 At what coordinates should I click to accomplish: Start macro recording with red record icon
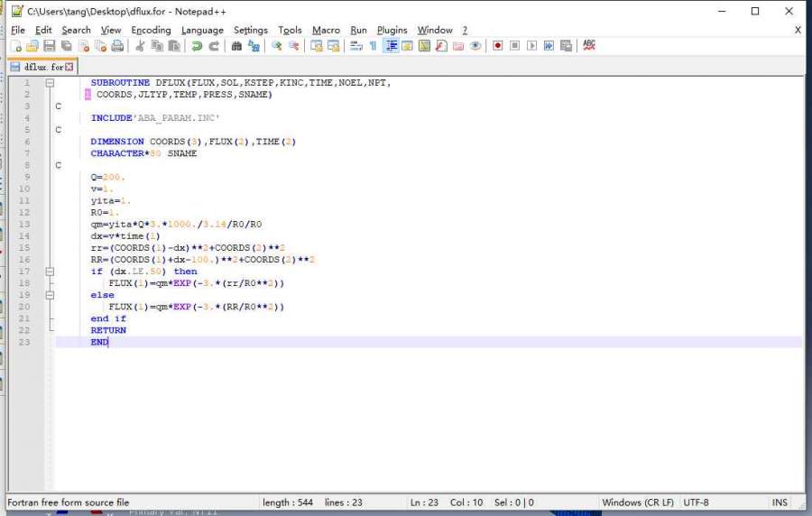pos(497,45)
